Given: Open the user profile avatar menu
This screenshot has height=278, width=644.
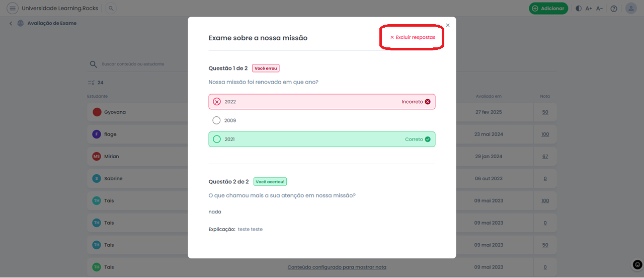Looking at the screenshot, I should (631, 9).
